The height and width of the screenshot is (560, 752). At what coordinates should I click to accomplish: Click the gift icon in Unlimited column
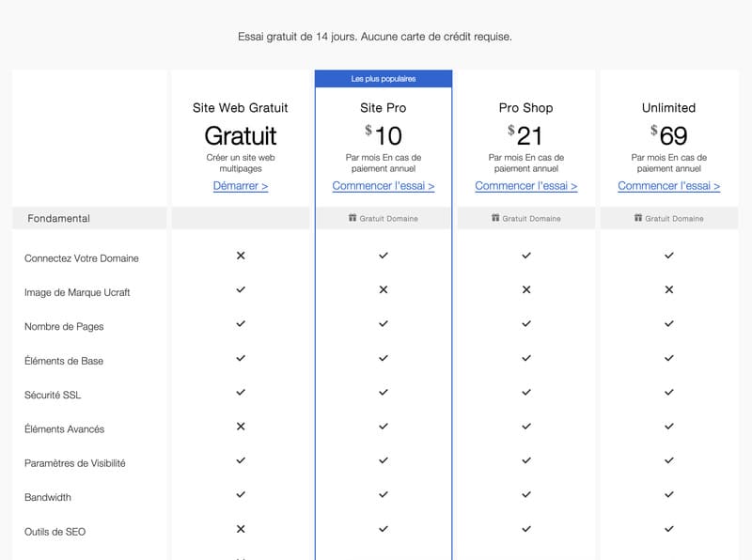(x=637, y=218)
